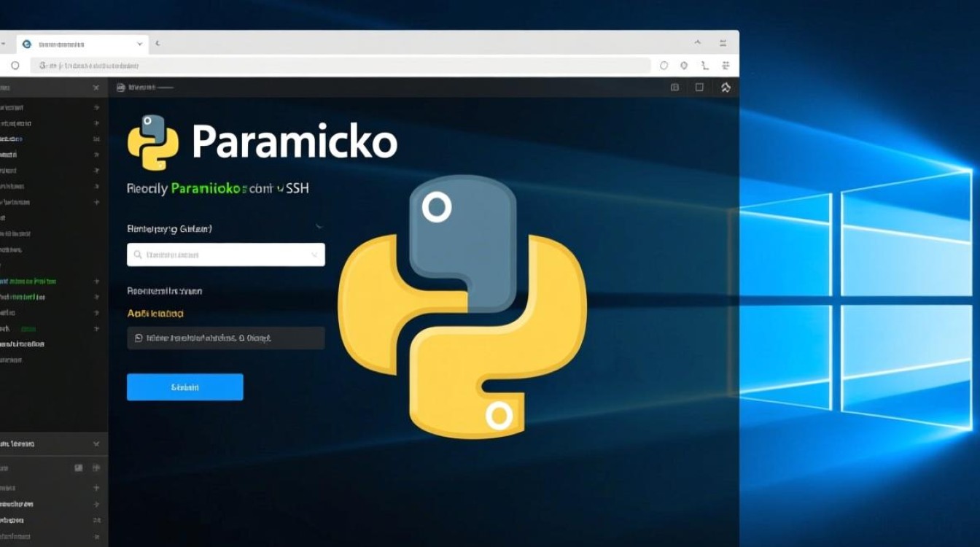Expand the top sidebar entry's arrow
Image resolution: width=980 pixels, height=547 pixels.
[x=95, y=107]
